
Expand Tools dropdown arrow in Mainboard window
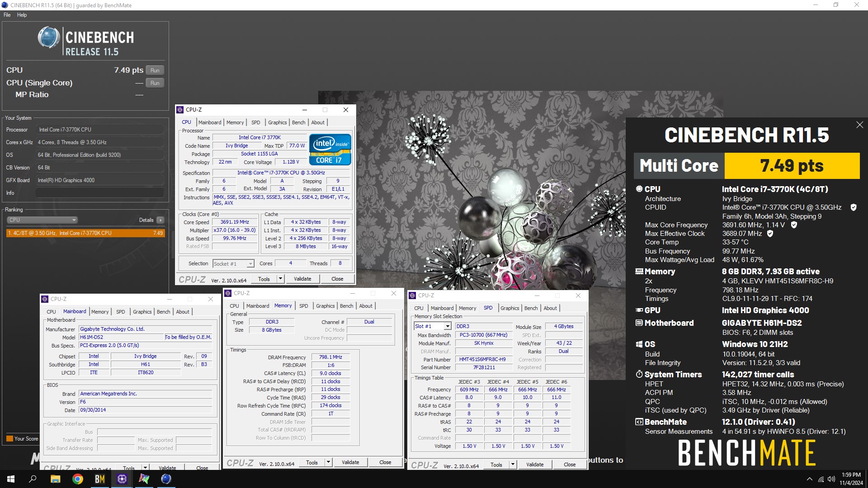(145, 468)
